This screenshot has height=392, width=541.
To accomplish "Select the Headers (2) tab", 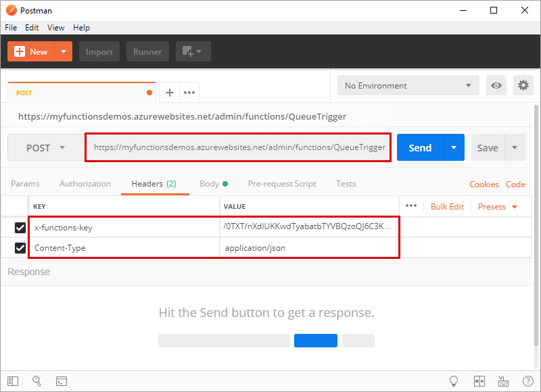I will (x=154, y=184).
